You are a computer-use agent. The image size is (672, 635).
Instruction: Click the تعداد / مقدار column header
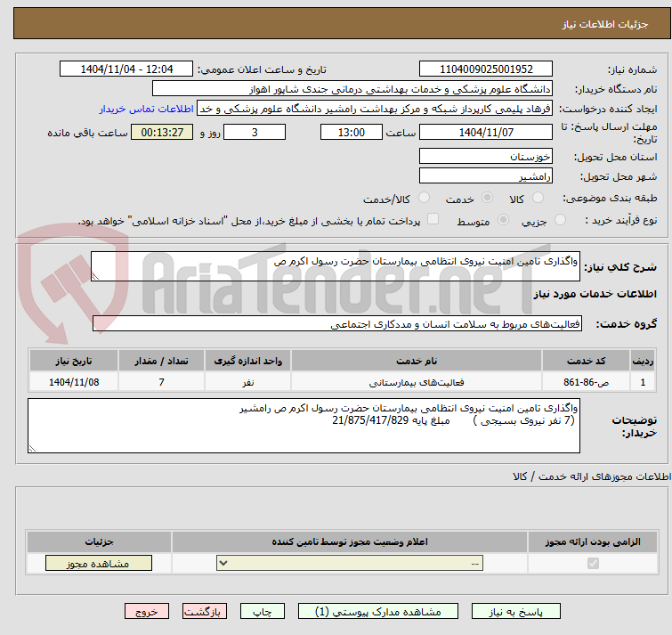tap(162, 361)
